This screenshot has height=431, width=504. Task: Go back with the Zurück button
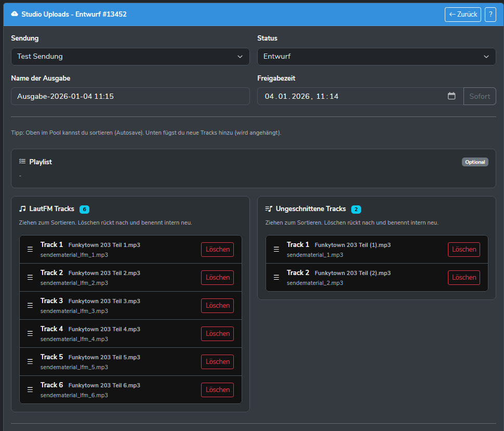click(462, 15)
